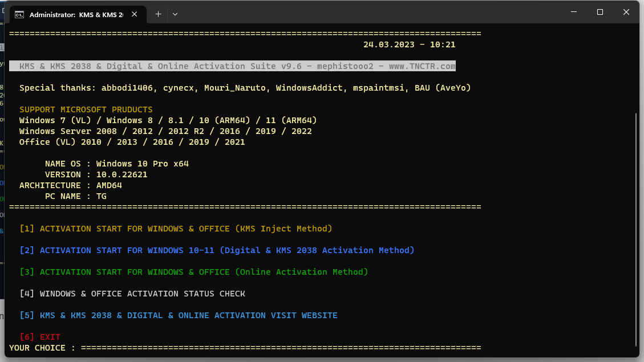The image size is (644, 362).
Task: Click option [1] KMS Inject Method
Action: click(176, 229)
